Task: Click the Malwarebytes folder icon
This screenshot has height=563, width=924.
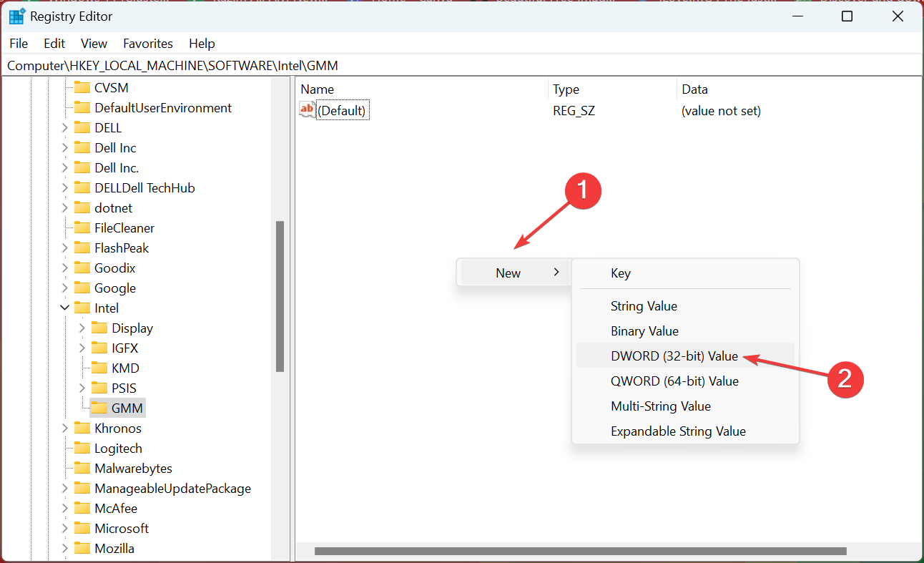Action: [x=82, y=469]
